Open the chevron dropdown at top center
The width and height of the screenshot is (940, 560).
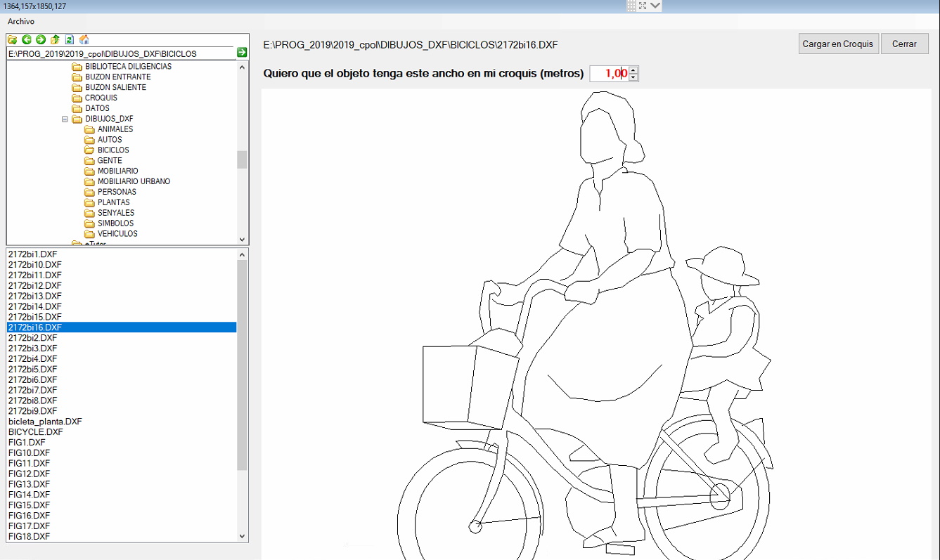coord(655,6)
